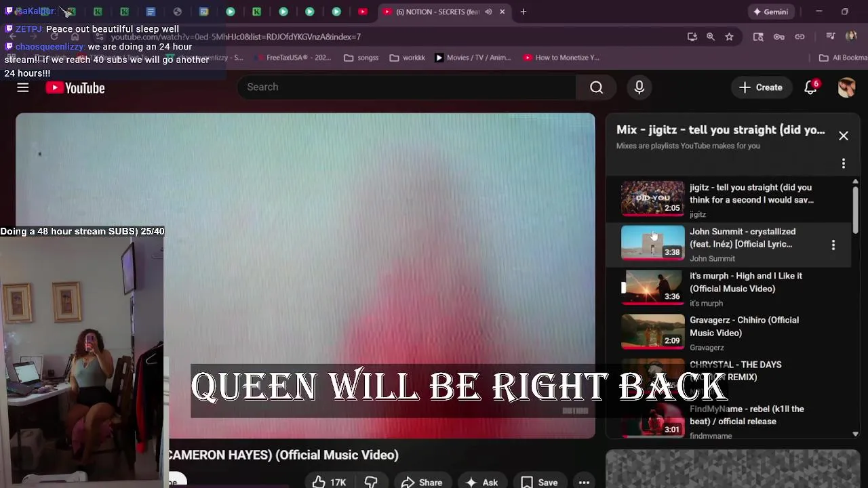
Task: Open the All Bookmarks folder
Action: pyautogui.click(x=843, y=58)
